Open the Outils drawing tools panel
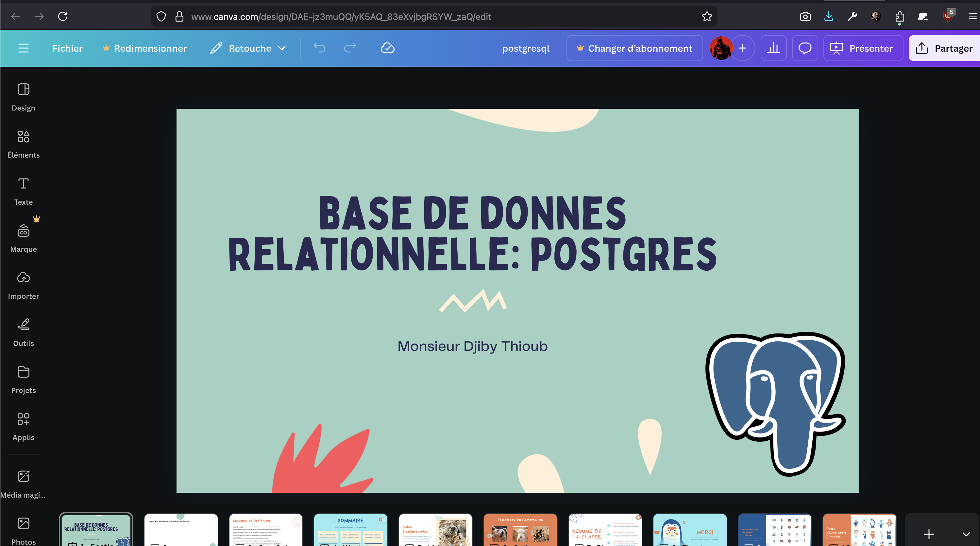This screenshot has width=980, height=546. pyautogui.click(x=23, y=332)
